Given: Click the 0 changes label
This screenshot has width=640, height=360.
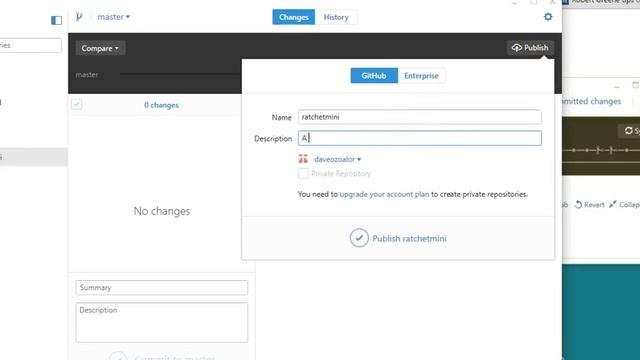Looking at the screenshot, I should click(161, 105).
